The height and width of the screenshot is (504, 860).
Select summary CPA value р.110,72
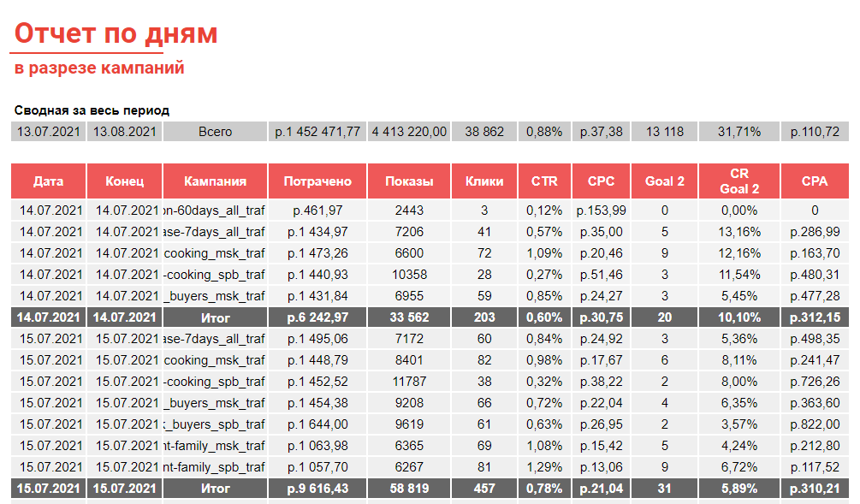[815, 132]
